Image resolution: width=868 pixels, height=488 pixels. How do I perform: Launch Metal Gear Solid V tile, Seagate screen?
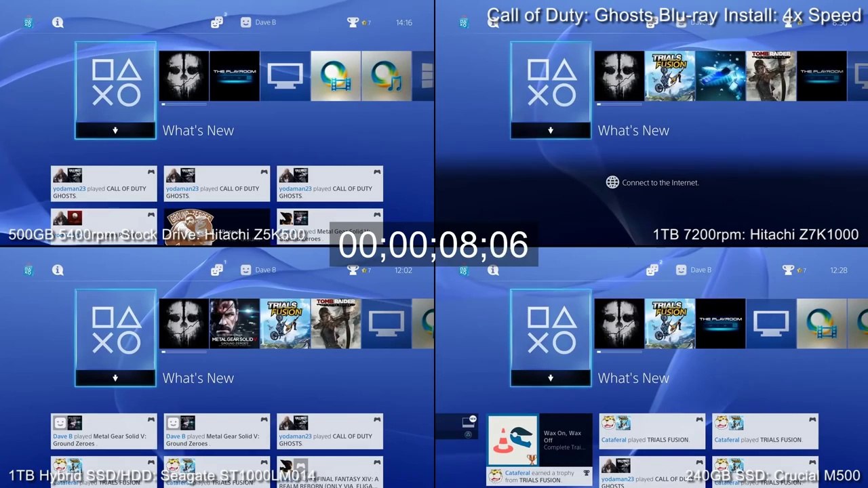[x=235, y=323]
